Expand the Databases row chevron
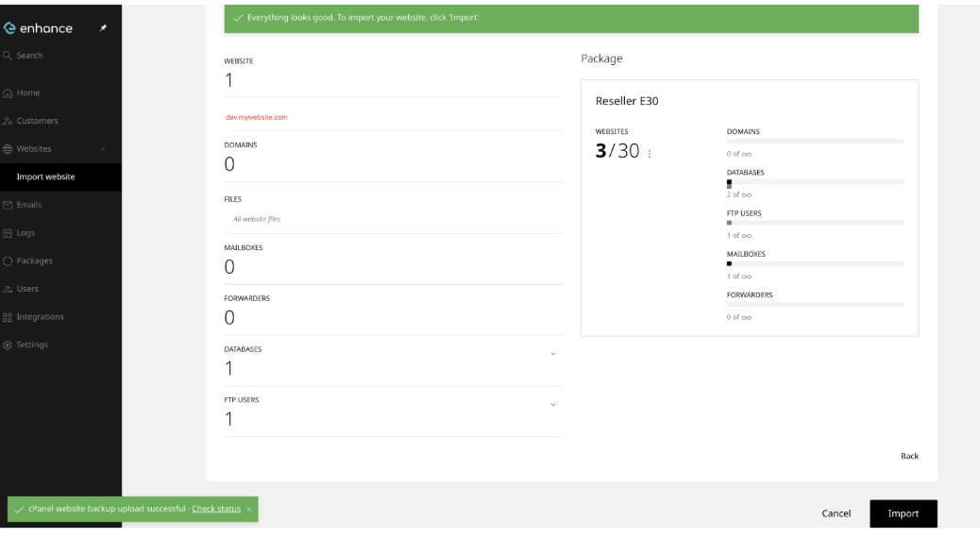980x538 pixels. [552, 354]
